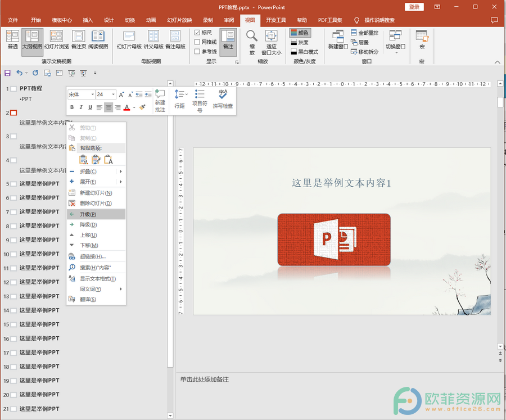
Task: Choose Move Up (上移) in context menu
Action: point(96,234)
